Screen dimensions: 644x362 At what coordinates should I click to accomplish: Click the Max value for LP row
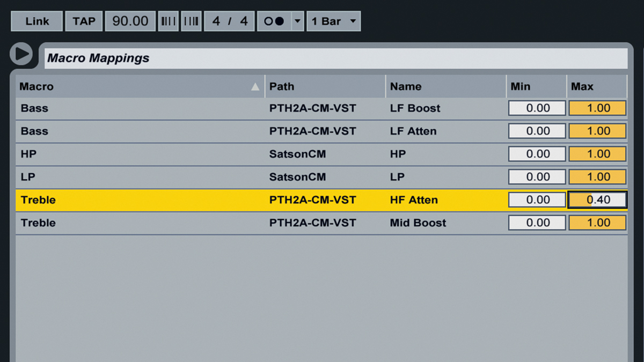pyautogui.click(x=597, y=177)
